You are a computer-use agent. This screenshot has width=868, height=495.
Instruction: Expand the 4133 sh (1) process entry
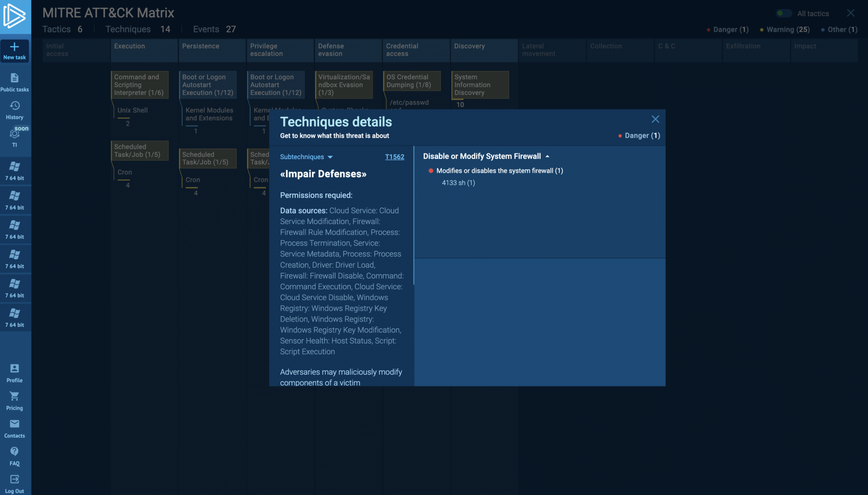[x=458, y=183]
